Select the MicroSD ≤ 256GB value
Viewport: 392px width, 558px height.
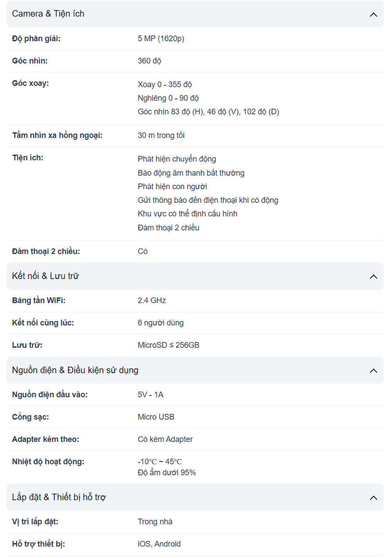point(168,345)
